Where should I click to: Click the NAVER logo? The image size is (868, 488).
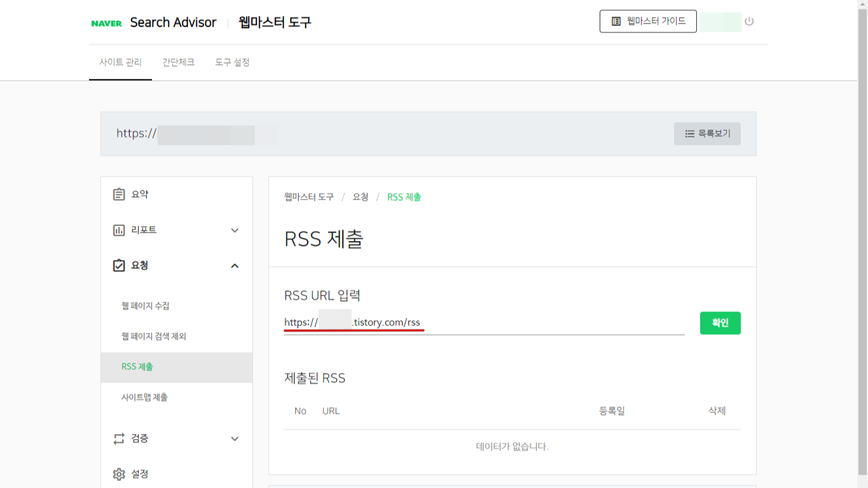pos(106,23)
